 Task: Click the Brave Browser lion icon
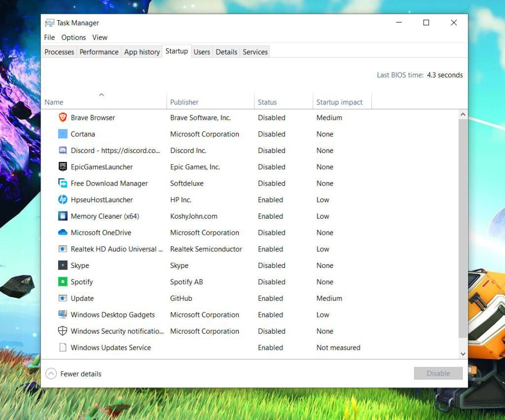[x=63, y=117]
